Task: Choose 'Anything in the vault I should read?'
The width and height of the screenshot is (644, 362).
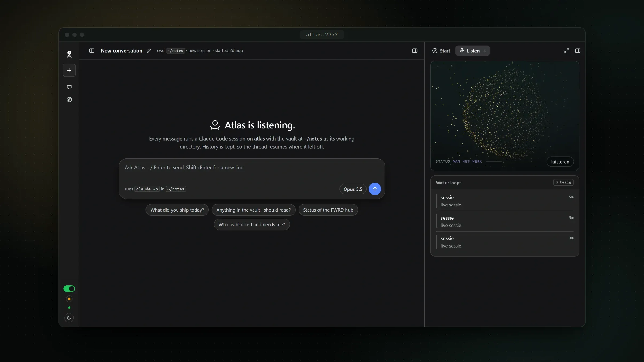Action: coord(254,210)
